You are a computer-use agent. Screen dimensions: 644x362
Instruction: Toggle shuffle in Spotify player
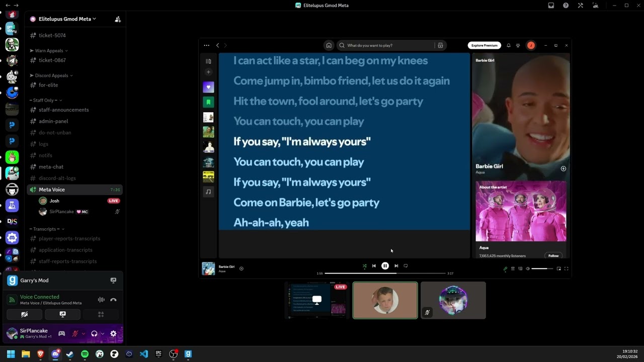(364, 266)
